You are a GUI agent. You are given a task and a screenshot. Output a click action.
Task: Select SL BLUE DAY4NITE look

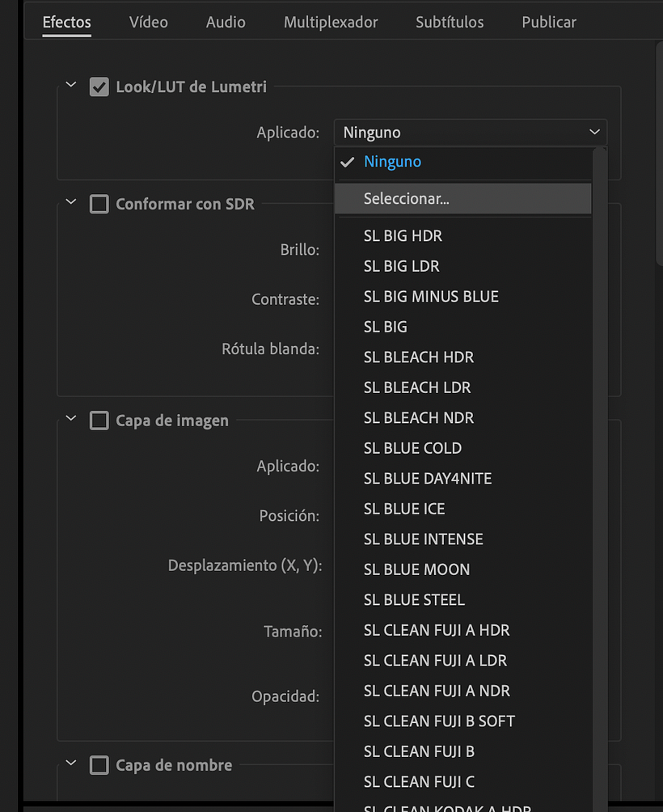(x=462, y=479)
